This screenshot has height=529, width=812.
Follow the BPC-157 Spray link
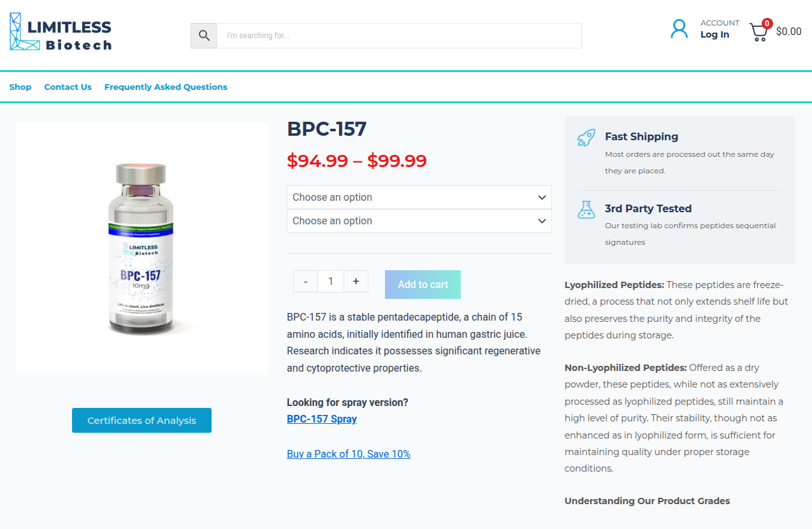click(322, 419)
